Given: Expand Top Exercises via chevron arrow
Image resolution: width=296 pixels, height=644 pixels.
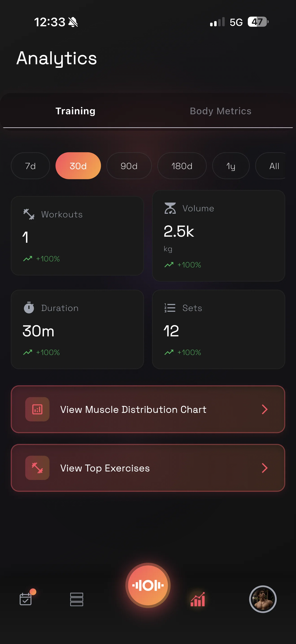Looking at the screenshot, I should [x=265, y=468].
